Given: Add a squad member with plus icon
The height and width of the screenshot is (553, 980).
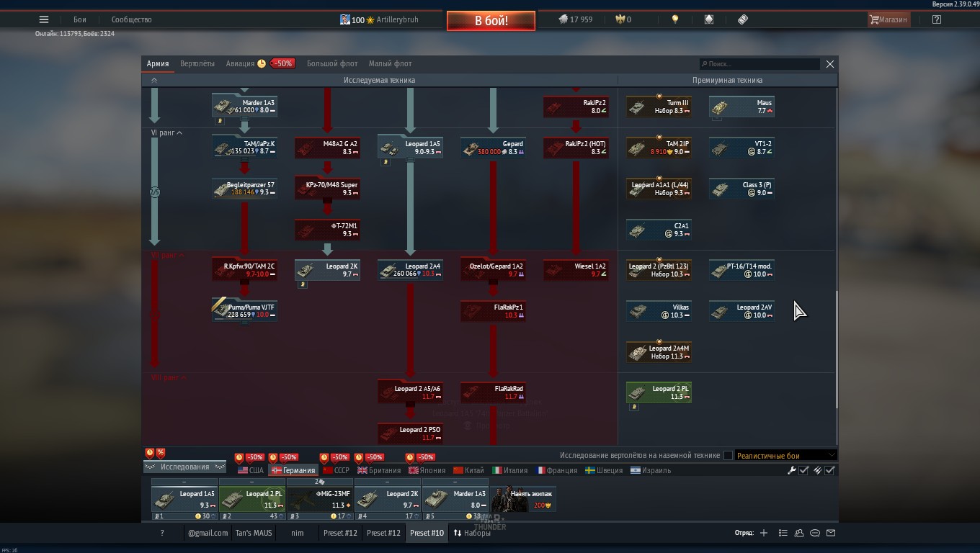Looking at the screenshot, I should [764, 533].
